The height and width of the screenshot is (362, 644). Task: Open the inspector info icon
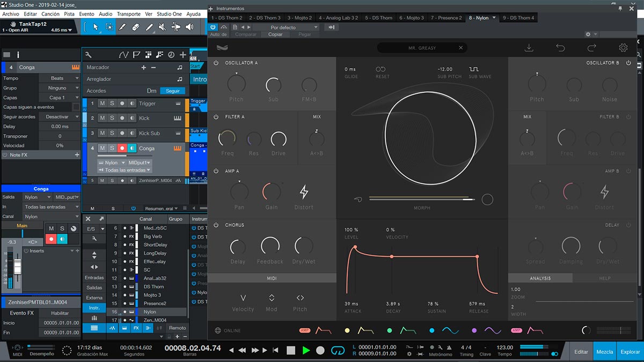coord(18,55)
